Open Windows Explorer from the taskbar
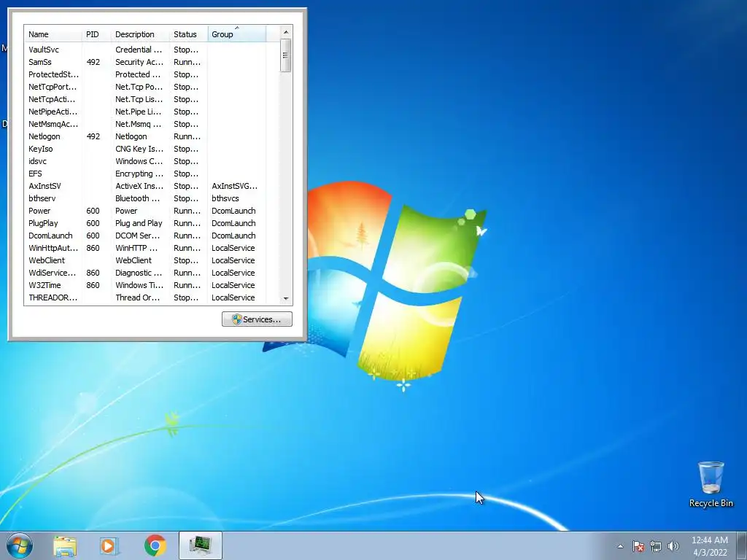 click(65, 545)
